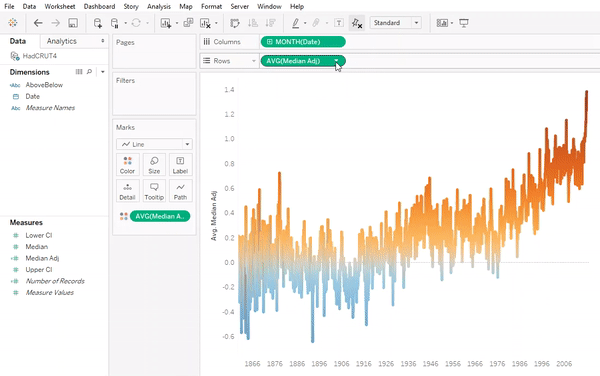Open the Help menu
Screen dimensions: 600x376
[297, 7]
